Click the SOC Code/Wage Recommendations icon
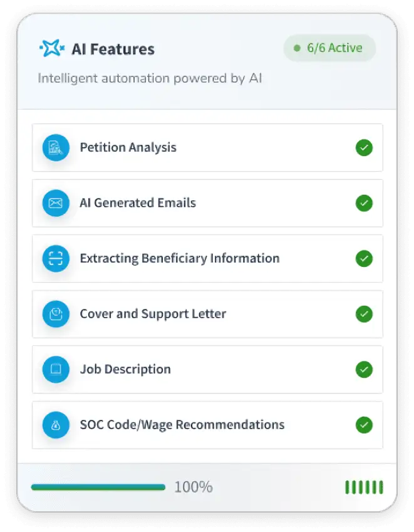The height and width of the screenshot is (532, 414). click(x=56, y=425)
